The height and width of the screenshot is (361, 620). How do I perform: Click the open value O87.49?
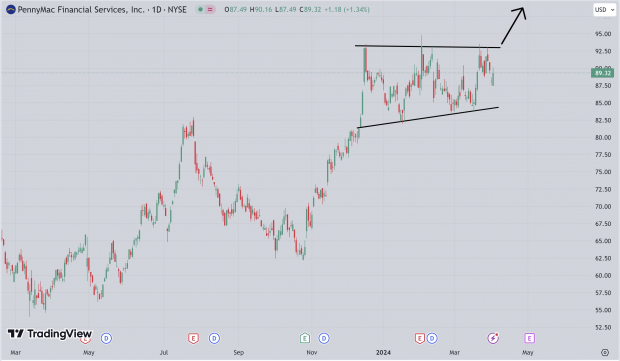click(236, 9)
